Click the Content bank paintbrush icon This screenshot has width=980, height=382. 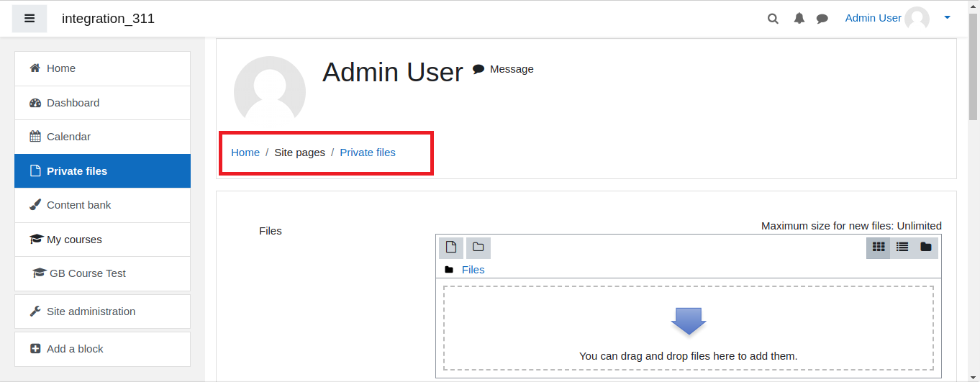(35, 205)
